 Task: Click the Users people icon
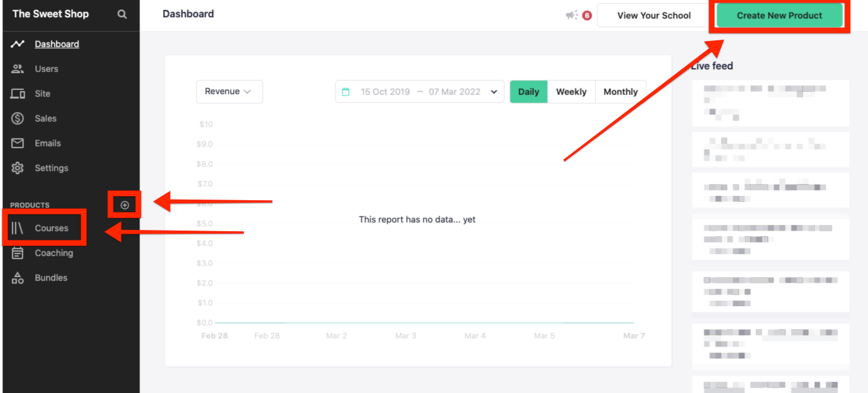point(17,69)
